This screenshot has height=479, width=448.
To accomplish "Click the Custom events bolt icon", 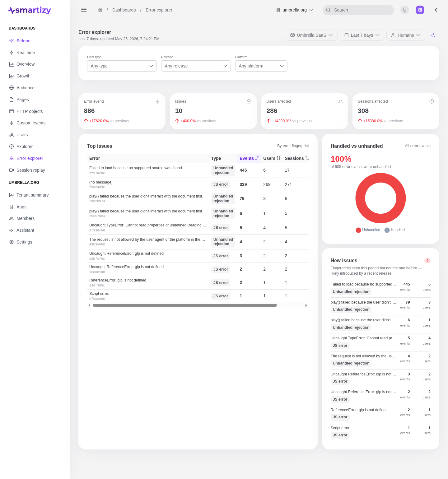I will 12,123.
